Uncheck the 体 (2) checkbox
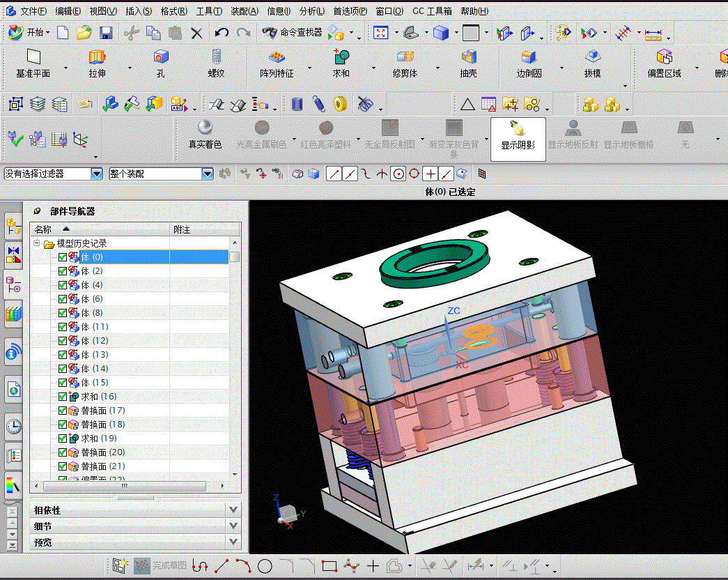 pyautogui.click(x=63, y=271)
